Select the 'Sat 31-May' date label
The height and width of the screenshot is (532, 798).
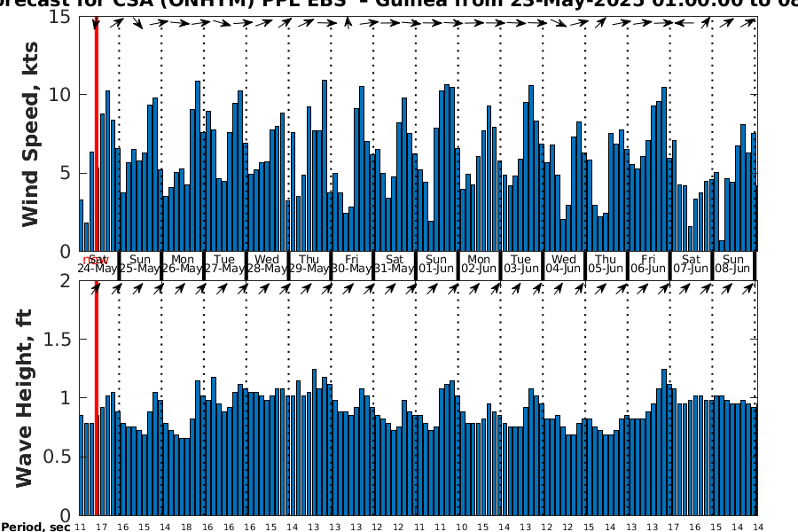click(x=394, y=263)
